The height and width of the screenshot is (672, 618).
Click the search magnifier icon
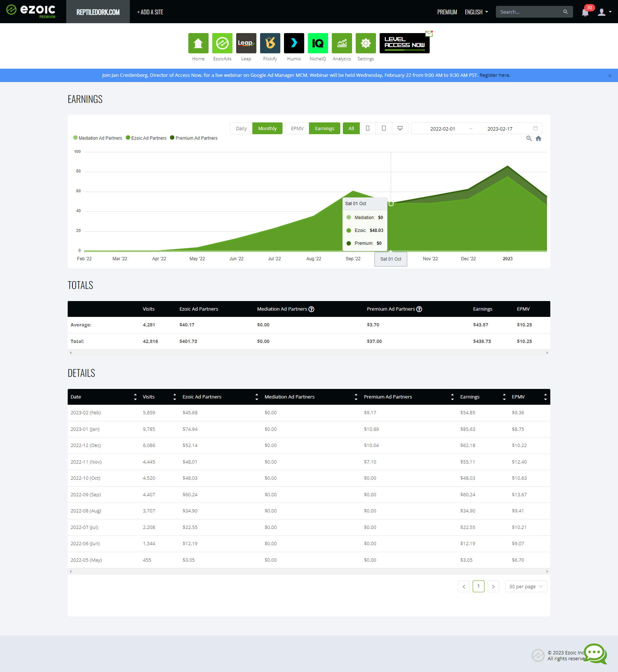pyautogui.click(x=565, y=12)
